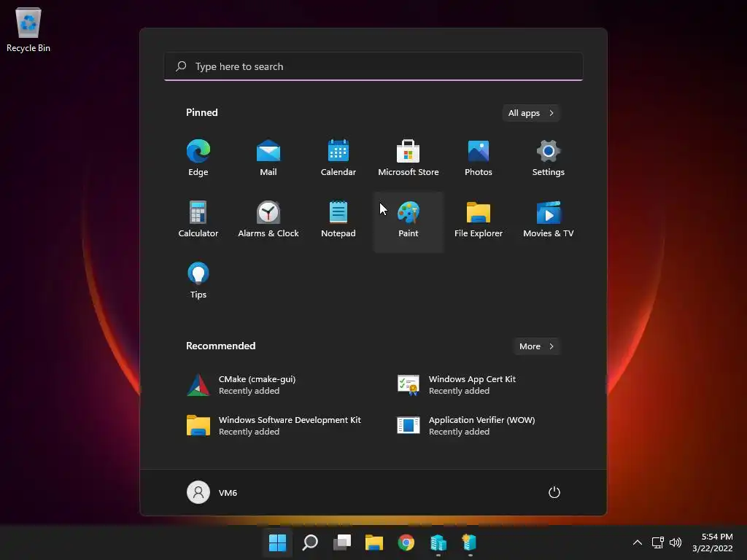Screen dimensions: 747x560
Task: Open the Tips app
Action: pos(198,281)
